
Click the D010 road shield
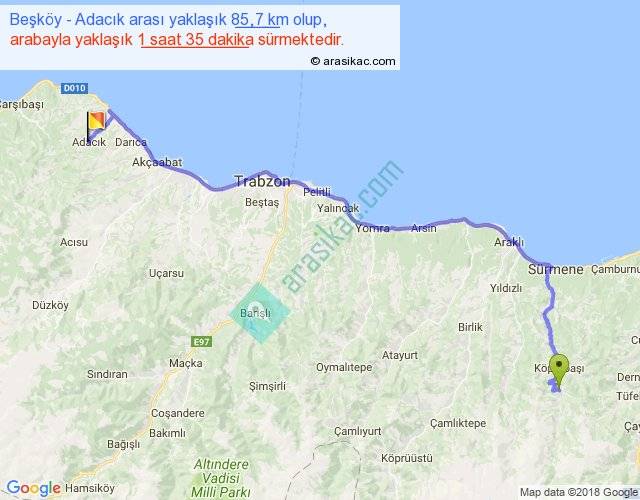click(75, 89)
